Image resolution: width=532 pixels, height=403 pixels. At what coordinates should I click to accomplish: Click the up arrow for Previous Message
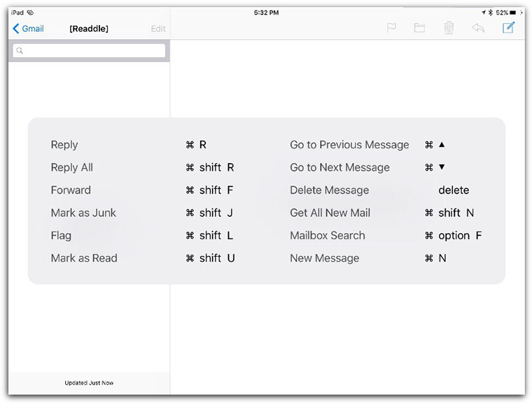(442, 145)
